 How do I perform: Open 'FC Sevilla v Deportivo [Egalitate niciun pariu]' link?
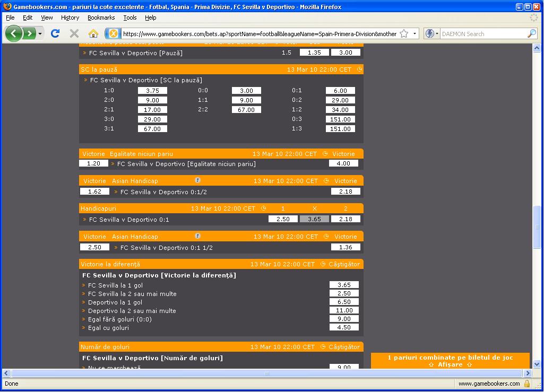point(186,164)
